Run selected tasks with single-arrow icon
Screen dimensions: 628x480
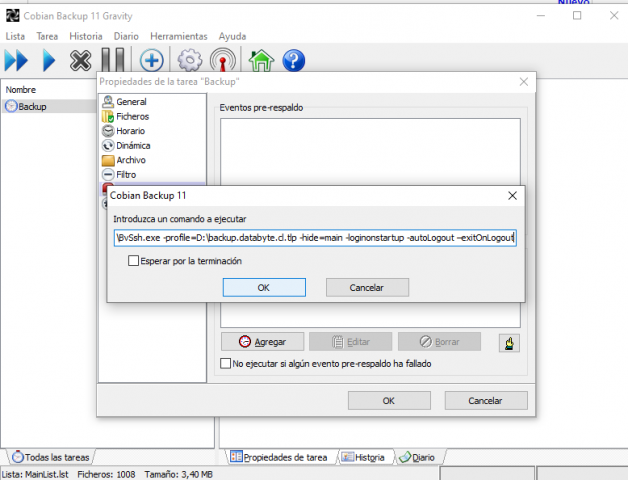click(49, 61)
